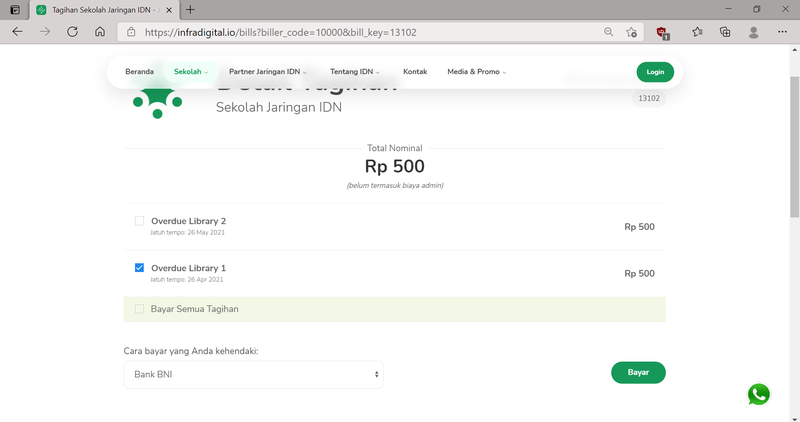Open WhatsApp chat floating icon

click(x=759, y=394)
